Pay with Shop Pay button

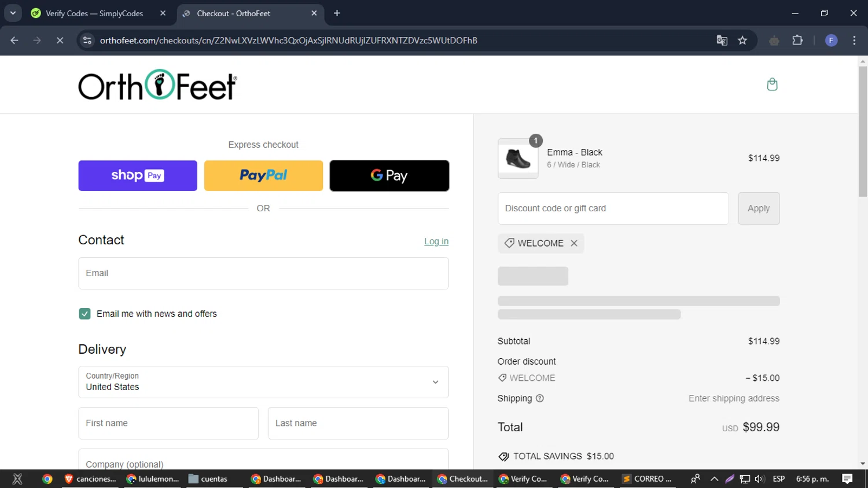click(x=138, y=175)
